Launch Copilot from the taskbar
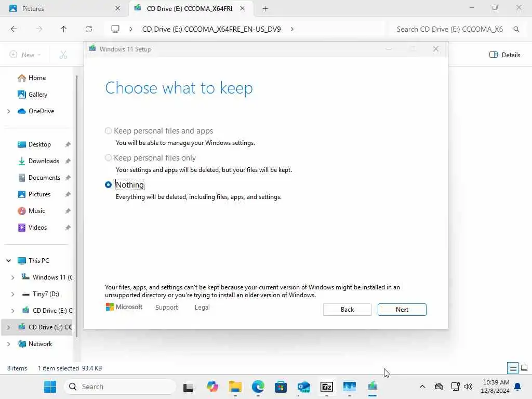Image resolution: width=532 pixels, height=399 pixels. (212, 387)
